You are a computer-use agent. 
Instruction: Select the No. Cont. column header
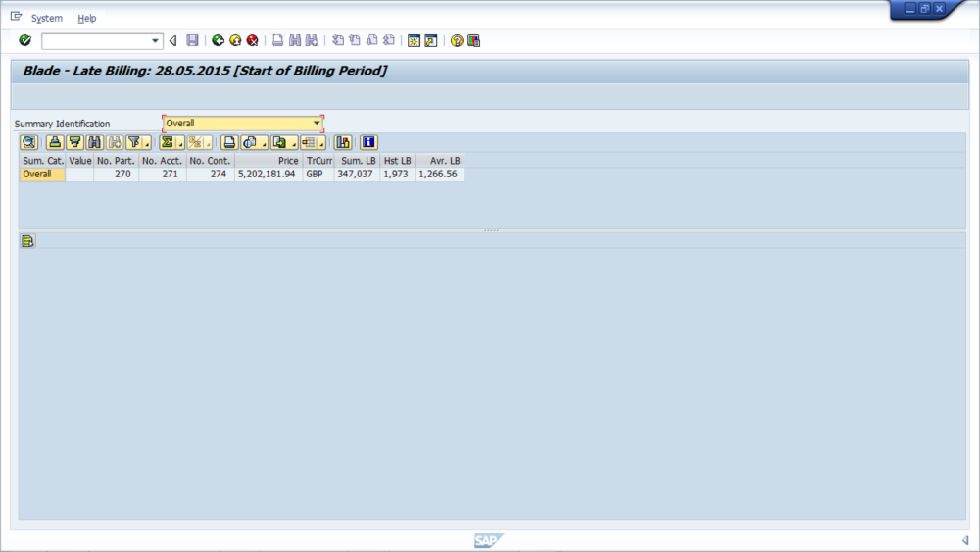(x=211, y=161)
